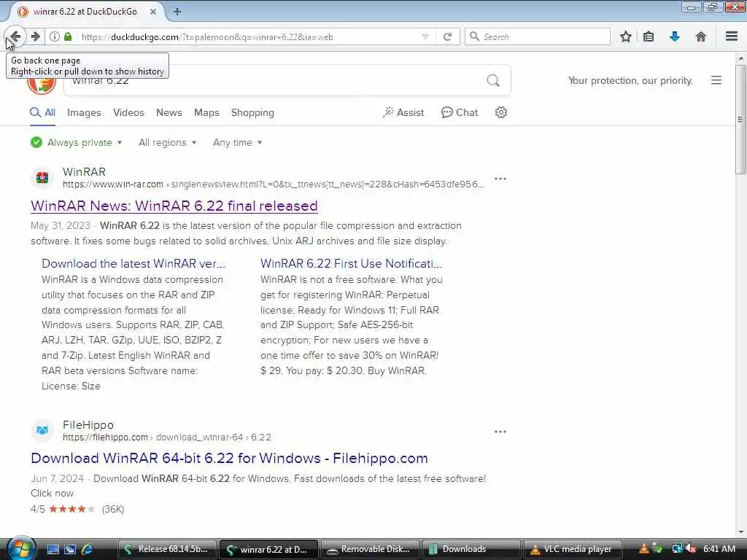This screenshot has height=560, width=747.
Task: Open DuckDuckGo search settings gear
Action: (x=500, y=112)
